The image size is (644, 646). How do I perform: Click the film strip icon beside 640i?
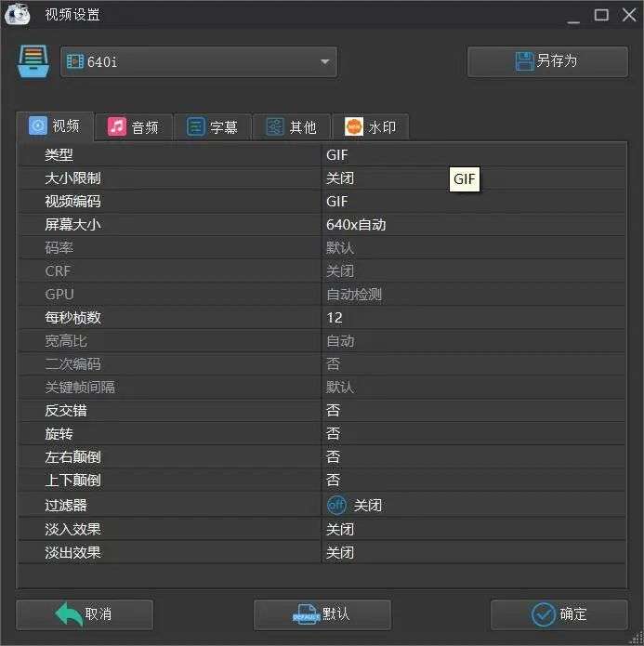click(75, 61)
